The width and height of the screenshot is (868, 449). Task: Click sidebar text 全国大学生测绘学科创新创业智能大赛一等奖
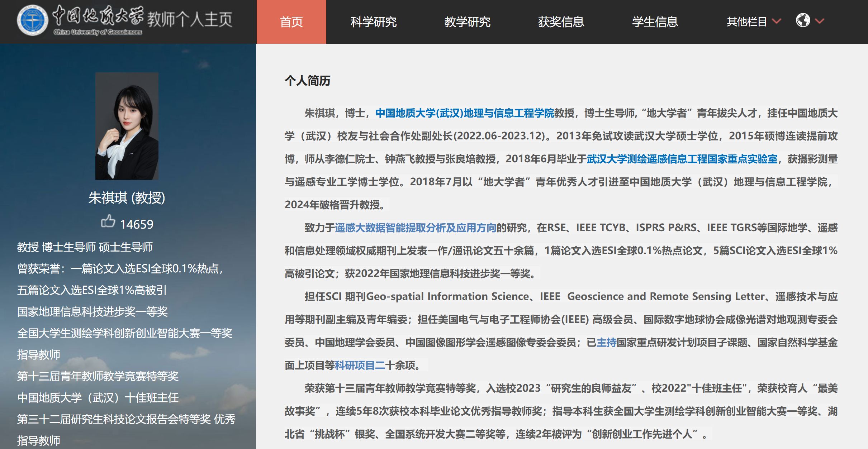125,333
